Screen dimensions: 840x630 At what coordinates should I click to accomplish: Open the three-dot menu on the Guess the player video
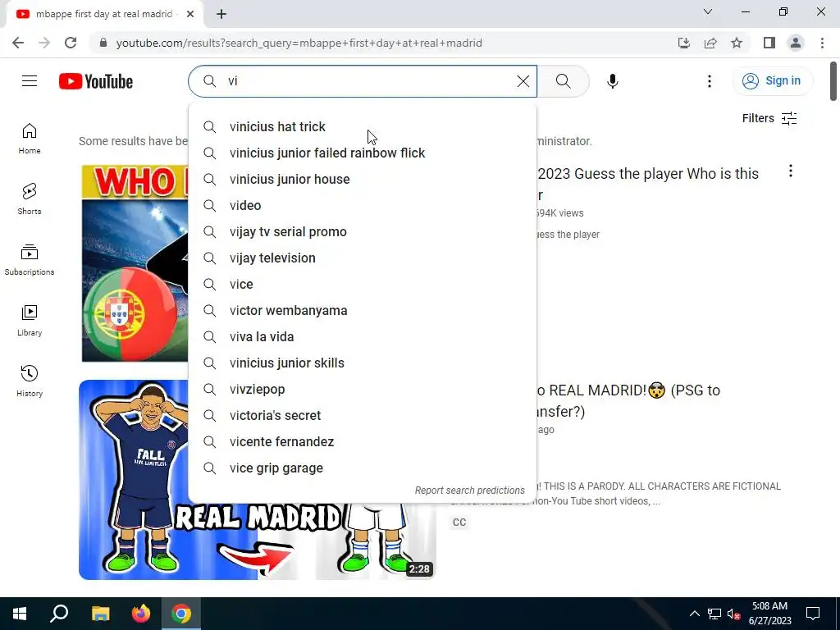(x=790, y=171)
